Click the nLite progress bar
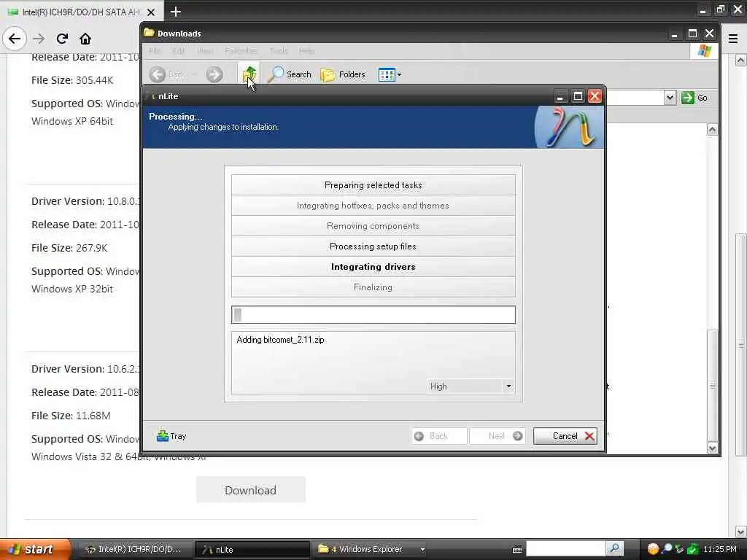 pyautogui.click(x=373, y=315)
